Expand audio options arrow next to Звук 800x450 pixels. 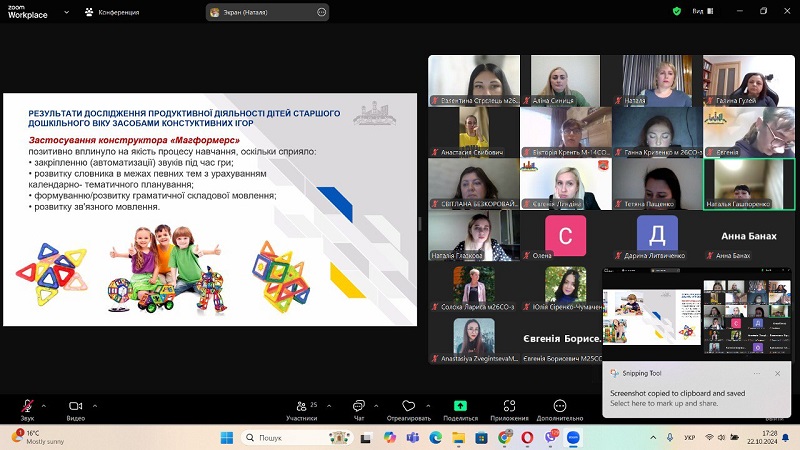pos(44,406)
